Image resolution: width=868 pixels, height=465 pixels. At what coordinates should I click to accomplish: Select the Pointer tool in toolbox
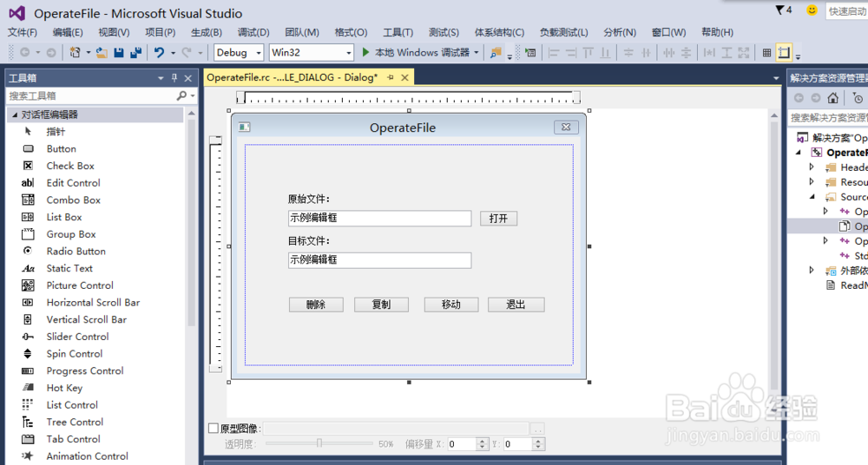95,132
